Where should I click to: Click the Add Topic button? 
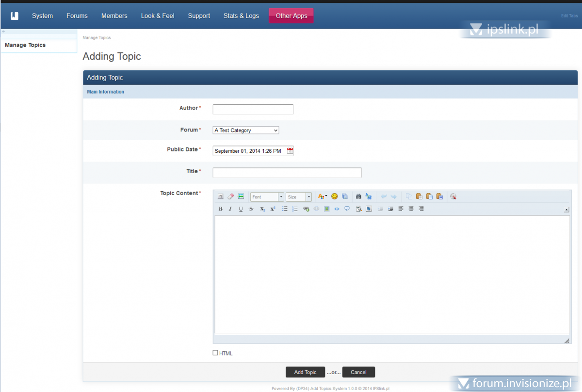[x=305, y=372]
